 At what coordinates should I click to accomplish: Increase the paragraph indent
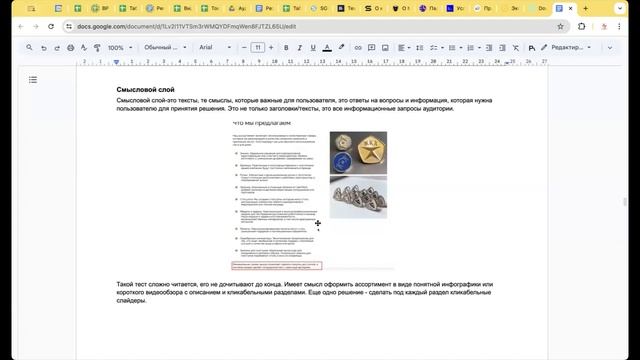pos(502,48)
